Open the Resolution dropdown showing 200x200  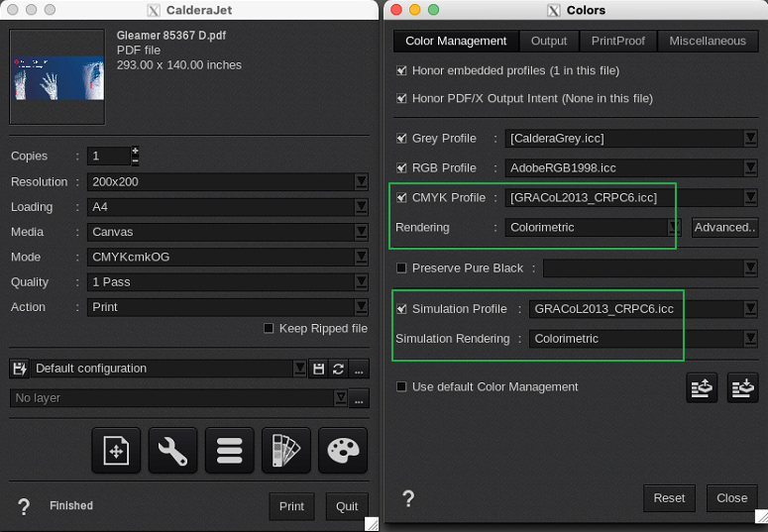tap(361, 182)
